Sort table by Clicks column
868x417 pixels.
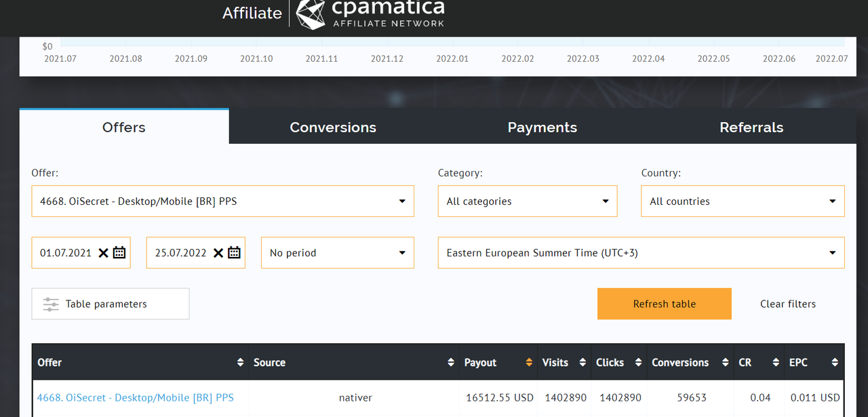638,363
